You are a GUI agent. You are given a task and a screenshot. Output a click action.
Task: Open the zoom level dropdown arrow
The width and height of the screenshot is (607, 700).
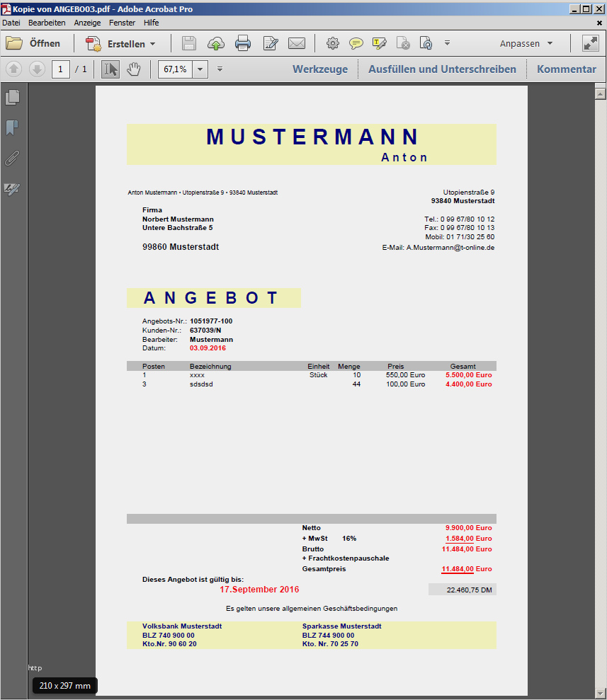click(200, 69)
